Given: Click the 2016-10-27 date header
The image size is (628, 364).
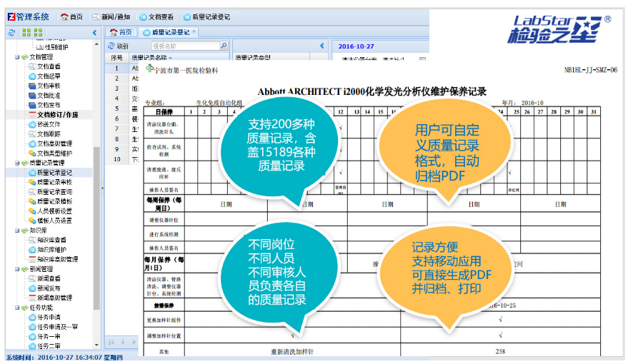Looking at the screenshot, I should pos(356,46).
